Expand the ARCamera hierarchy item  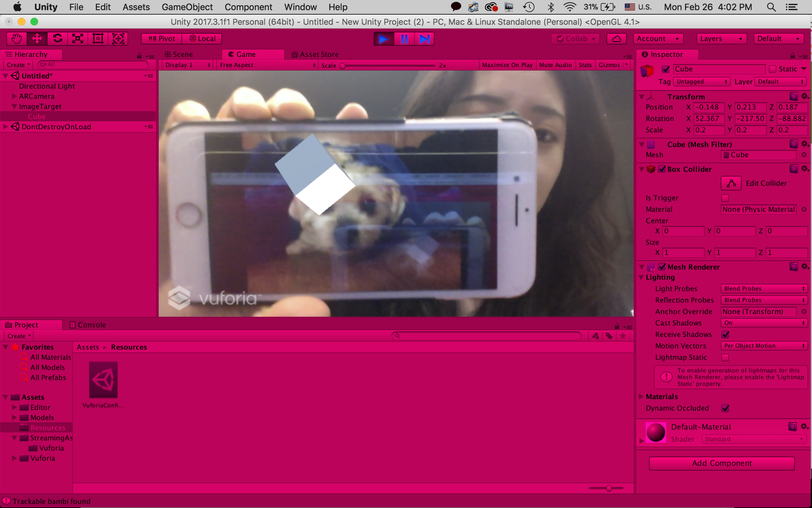click(14, 97)
